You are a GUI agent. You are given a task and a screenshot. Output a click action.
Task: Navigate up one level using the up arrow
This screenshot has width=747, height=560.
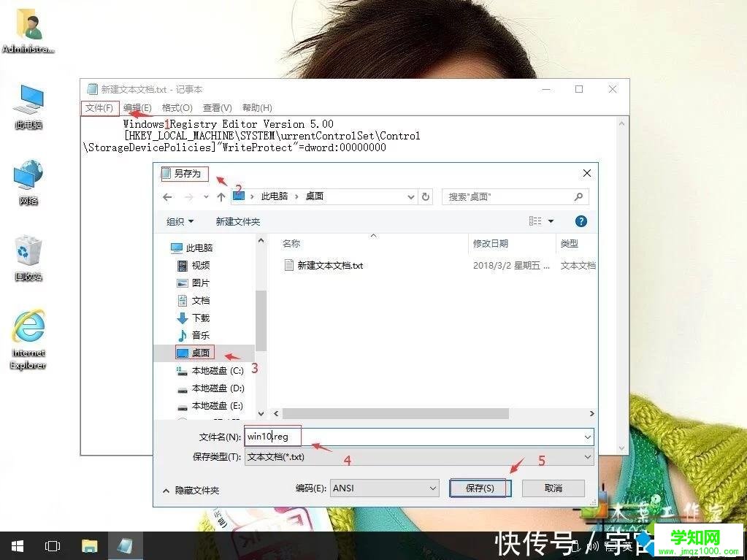[221, 196]
